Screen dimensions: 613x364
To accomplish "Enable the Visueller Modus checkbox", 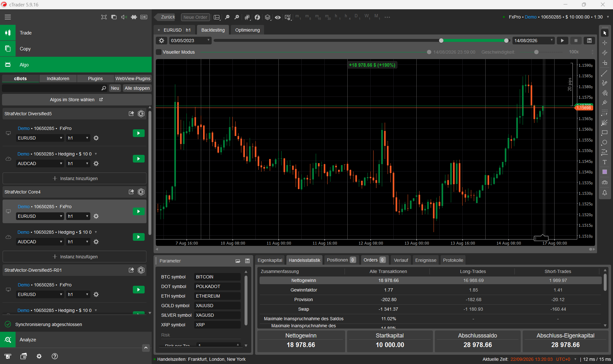I will [159, 52].
